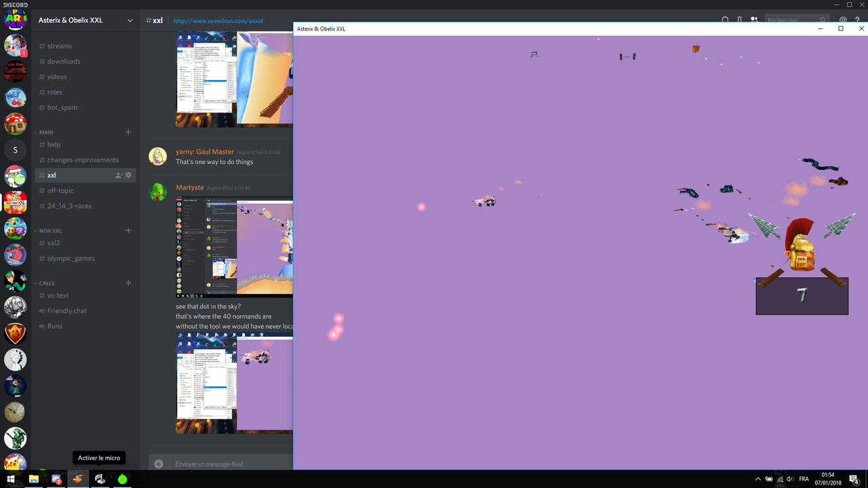
Task: Open the Santa Yoshi server icon
Action: 15,176
